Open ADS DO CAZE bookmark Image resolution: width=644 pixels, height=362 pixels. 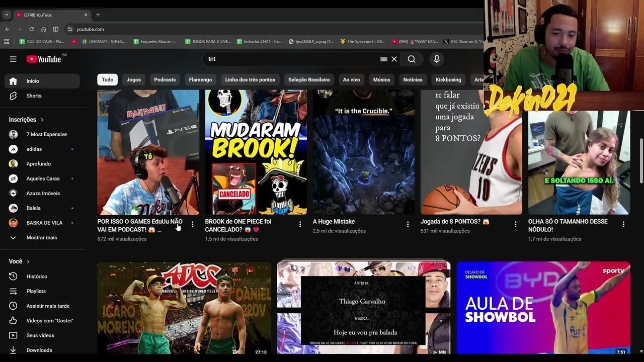pyautogui.click(x=41, y=42)
